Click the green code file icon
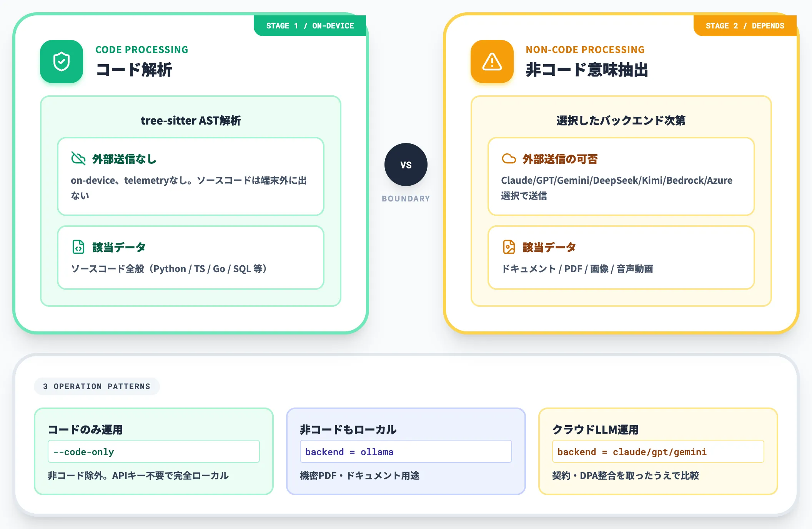Screen dimensions: 812x529 pos(78,247)
